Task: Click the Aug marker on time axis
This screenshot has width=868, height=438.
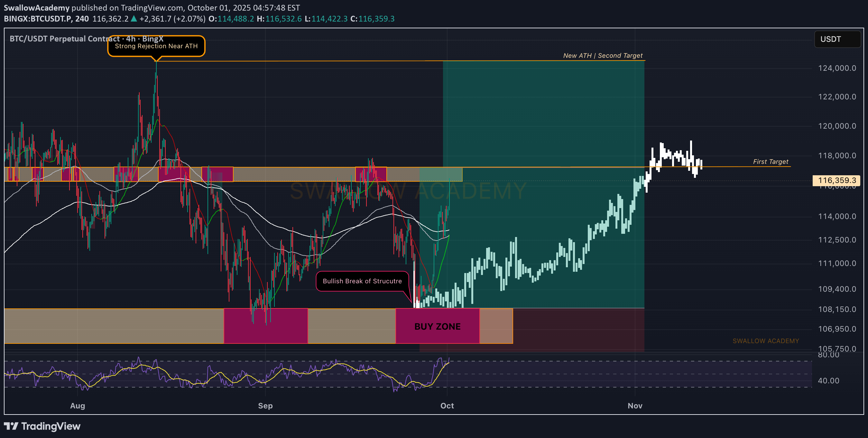Action: coord(78,406)
